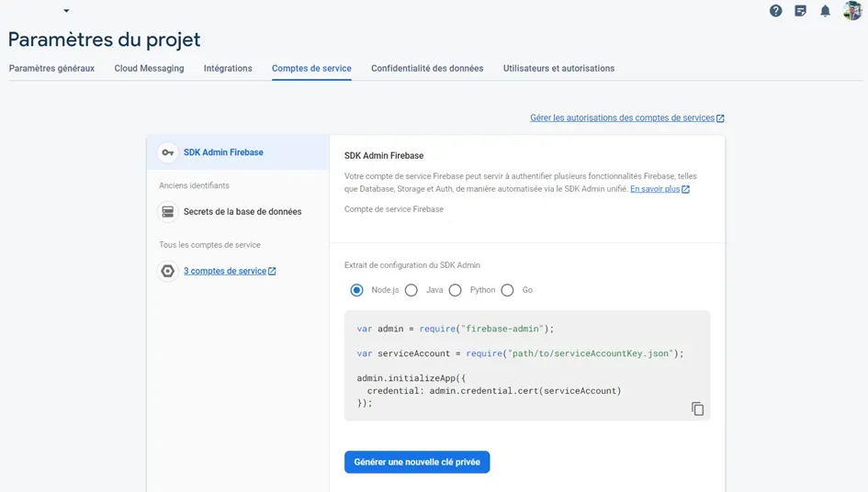This screenshot has width=868, height=492.
Task: Click the 'Paramètres du projet' page title
Action: point(104,39)
